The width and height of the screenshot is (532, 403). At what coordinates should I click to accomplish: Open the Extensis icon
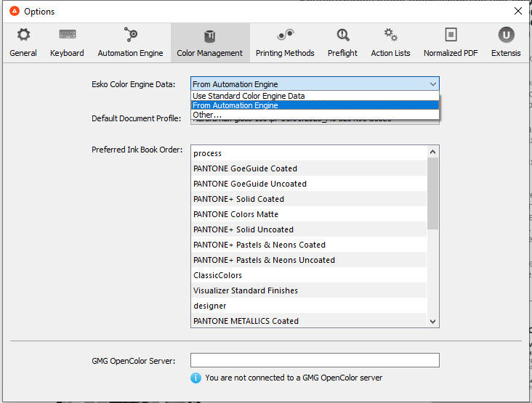click(x=506, y=35)
